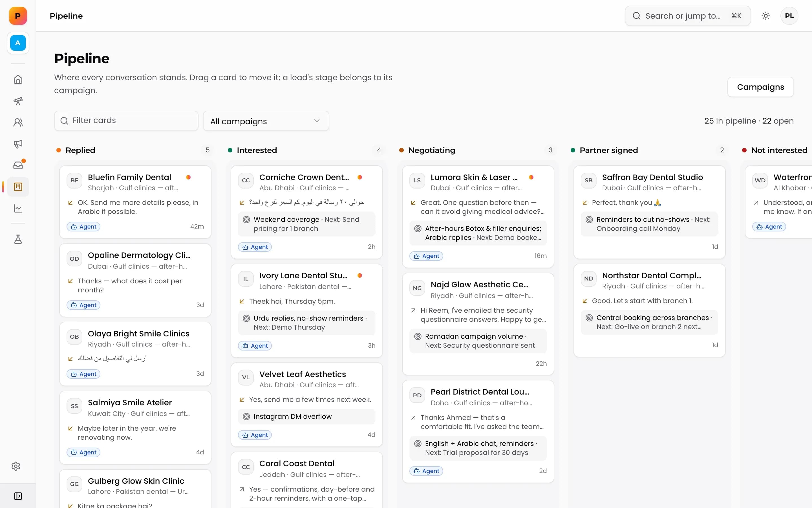The image size is (812, 508).
Task: Click the unread dot on Bluefin Family Dental
Action: [188, 177]
